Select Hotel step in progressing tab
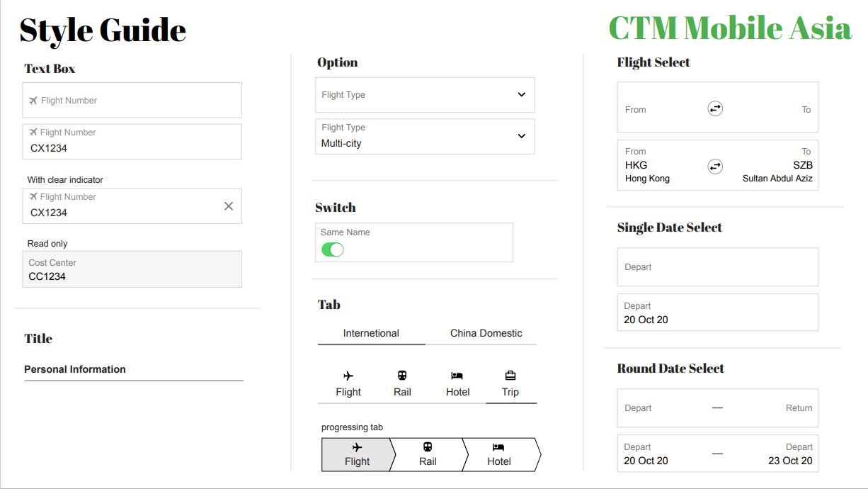This screenshot has height=489, width=868. click(x=499, y=454)
